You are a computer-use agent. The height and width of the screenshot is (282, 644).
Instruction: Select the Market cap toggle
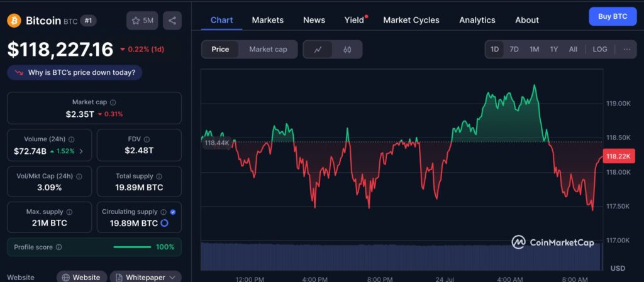coord(268,50)
